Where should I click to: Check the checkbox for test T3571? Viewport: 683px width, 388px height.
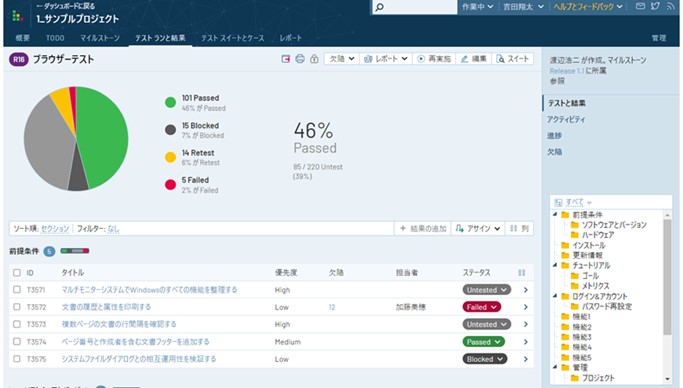(x=17, y=290)
